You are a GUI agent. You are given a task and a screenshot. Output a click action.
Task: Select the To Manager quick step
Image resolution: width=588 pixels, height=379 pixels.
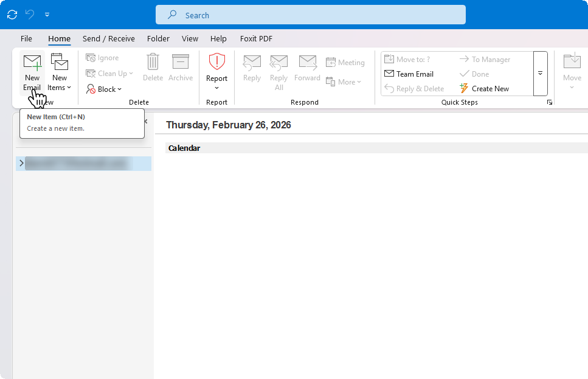485,59
